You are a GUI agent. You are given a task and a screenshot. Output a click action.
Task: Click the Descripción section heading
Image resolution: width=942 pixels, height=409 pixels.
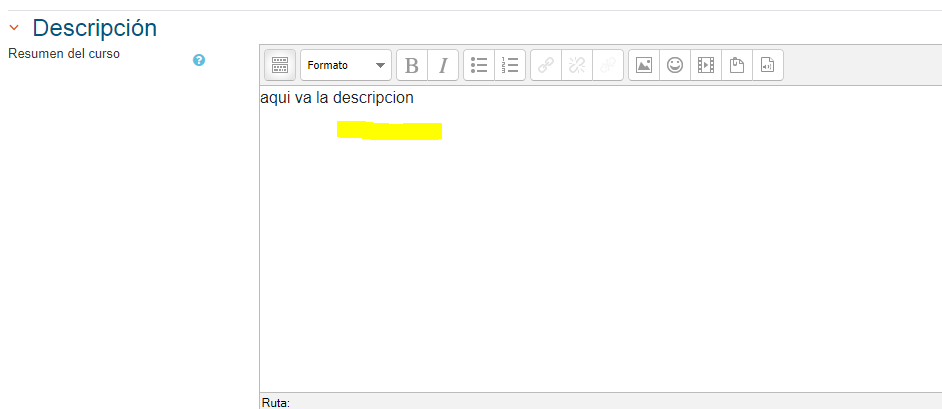[94, 28]
